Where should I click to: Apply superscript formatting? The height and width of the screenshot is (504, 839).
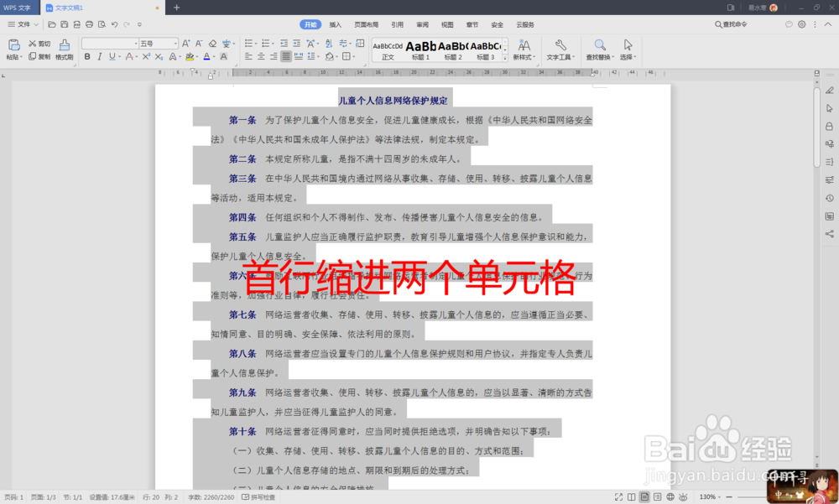(147, 57)
